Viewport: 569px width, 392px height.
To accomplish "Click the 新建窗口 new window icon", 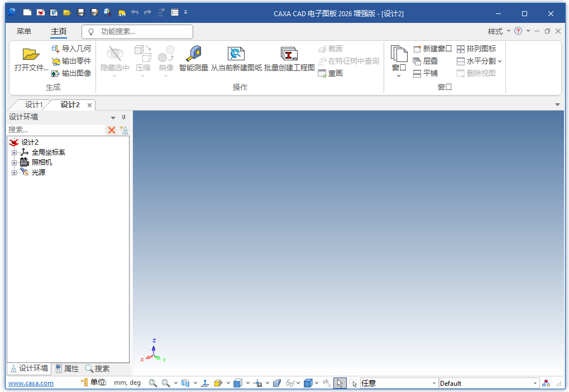I will [417, 49].
